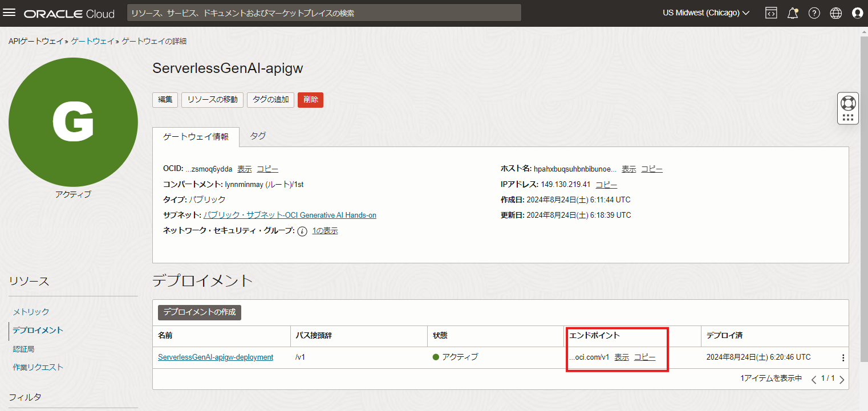
Task: Copy the OCID with コピー
Action: pos(267,169)
